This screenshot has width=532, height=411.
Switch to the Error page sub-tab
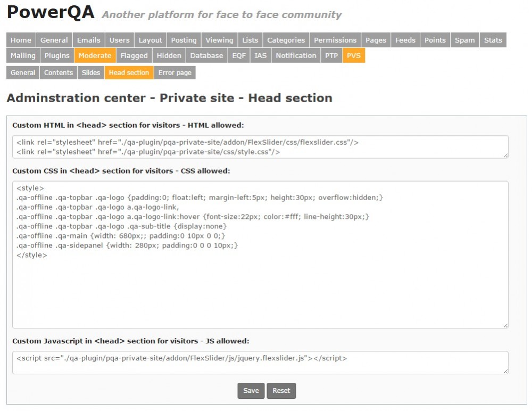tap(175, 72)
